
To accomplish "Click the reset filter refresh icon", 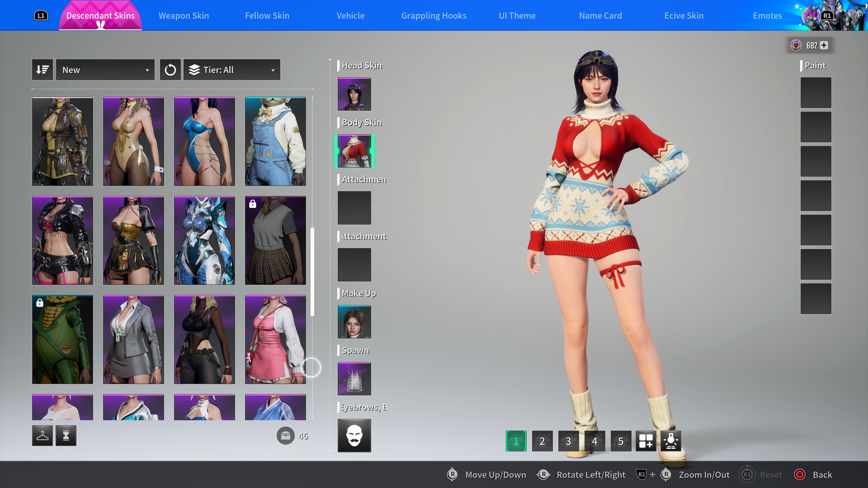I will pyautogui.click(x=170, y=70).
